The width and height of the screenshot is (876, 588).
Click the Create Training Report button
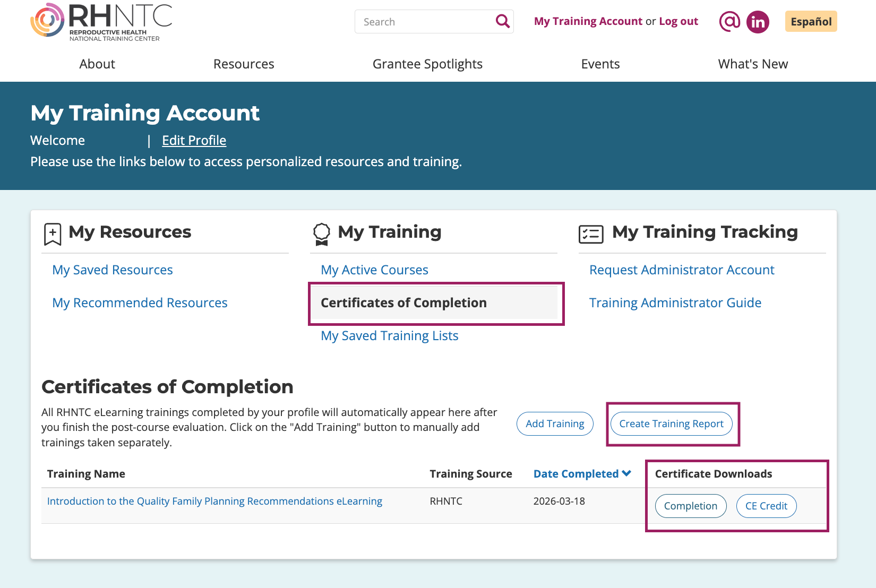[671, 423]
